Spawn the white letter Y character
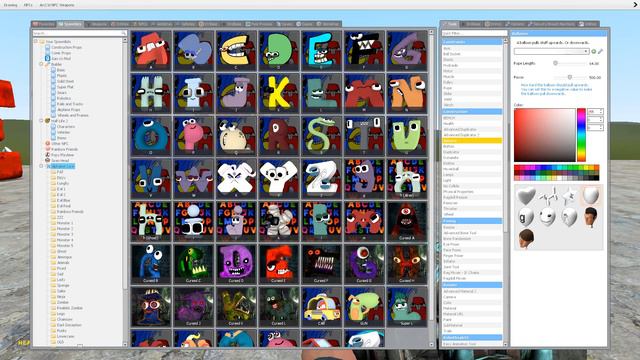Image resolution: width=640 pixels, height=360 pixels. pos(279,179)
